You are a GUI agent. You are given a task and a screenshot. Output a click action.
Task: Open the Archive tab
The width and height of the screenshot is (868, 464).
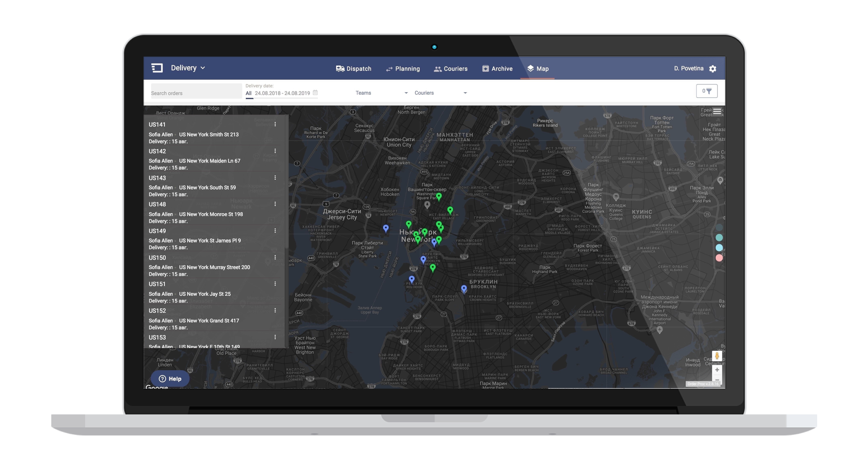coord(497,69)
